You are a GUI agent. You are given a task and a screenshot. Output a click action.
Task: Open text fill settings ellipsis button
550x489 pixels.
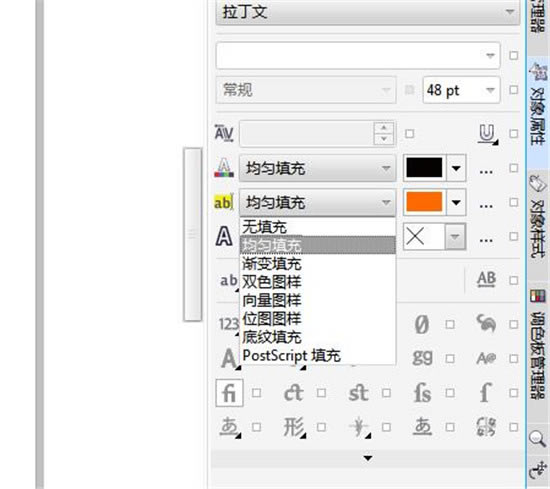(x=486, y=172)
